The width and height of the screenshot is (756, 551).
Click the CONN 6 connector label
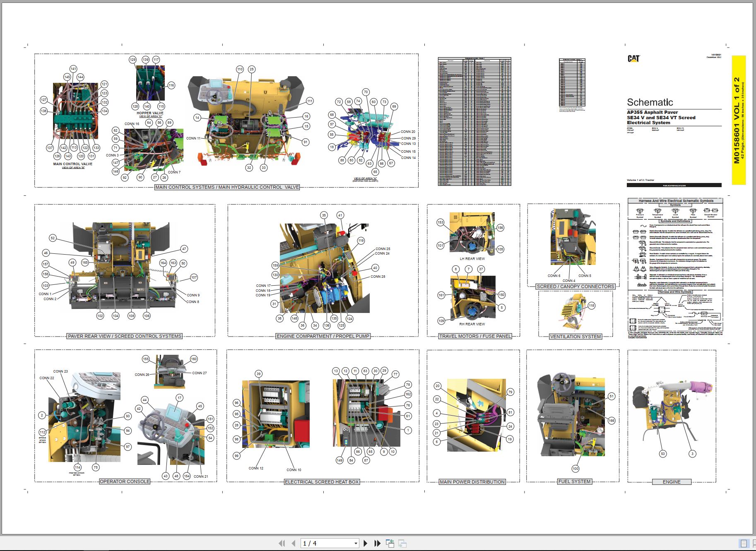(554, 276)
